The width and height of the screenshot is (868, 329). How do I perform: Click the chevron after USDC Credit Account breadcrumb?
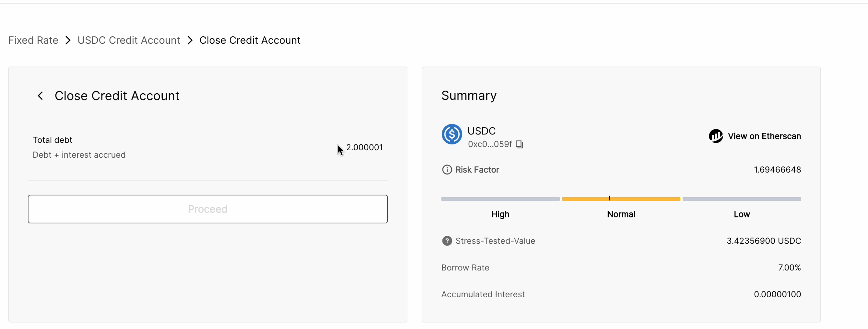[x=190, y=40]
